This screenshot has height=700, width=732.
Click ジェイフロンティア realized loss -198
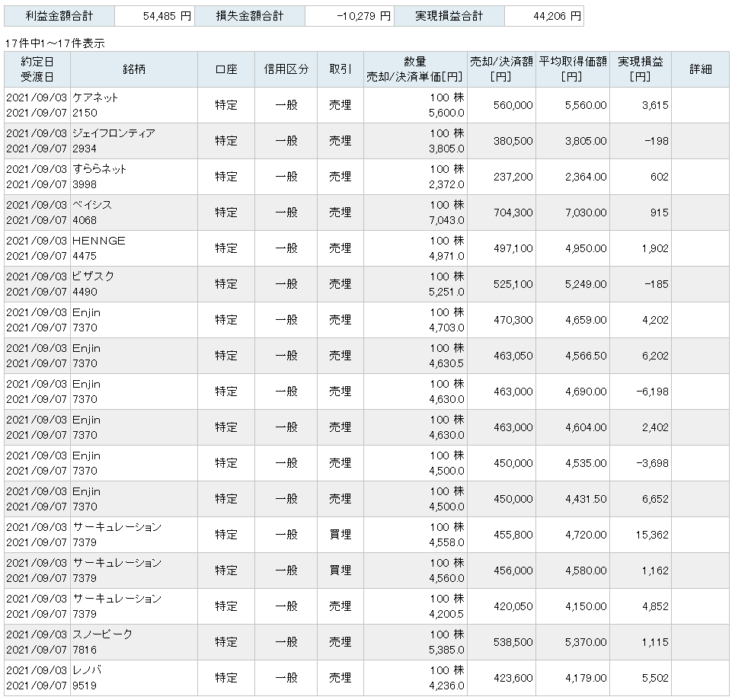(657, 141)
